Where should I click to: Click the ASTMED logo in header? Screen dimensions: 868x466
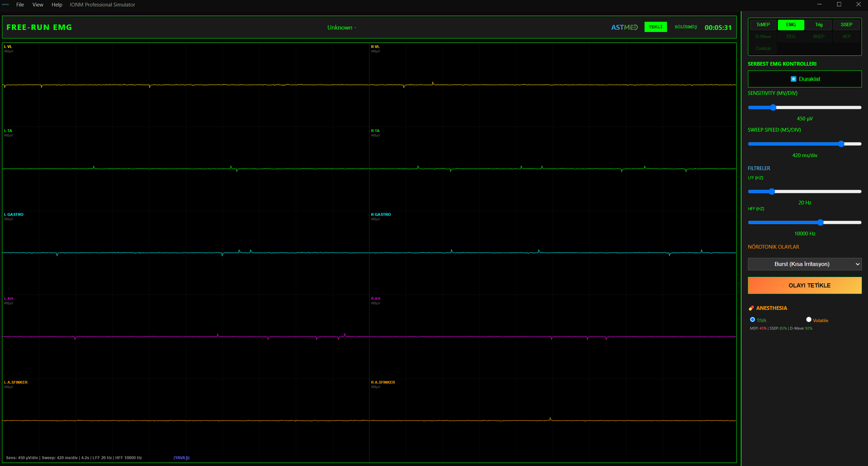click(x=624, y=27)
